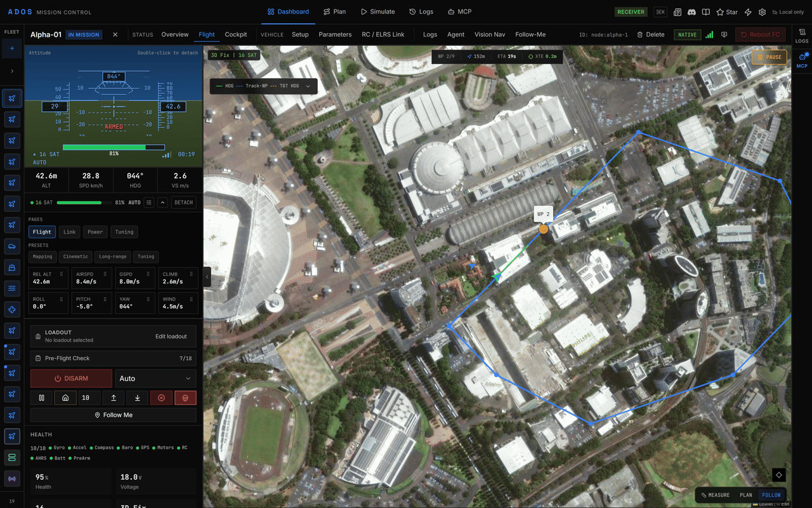Open the Discord community icon

coord(691,12)
